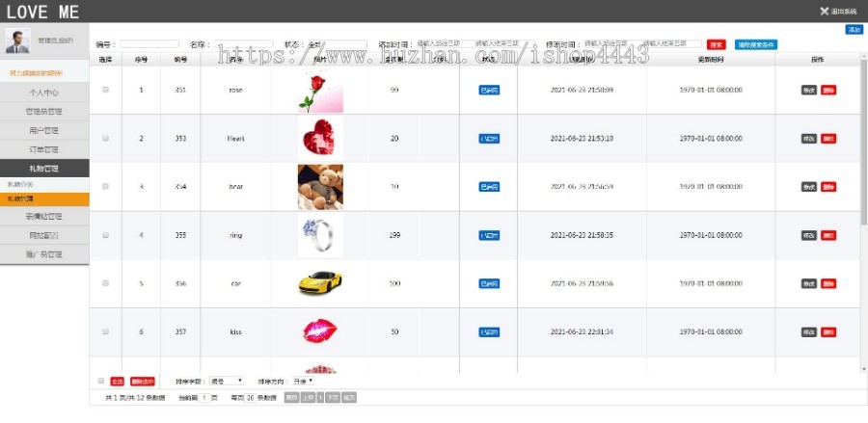Toggle the select-all checkbox in the footer

click(100, 381)
